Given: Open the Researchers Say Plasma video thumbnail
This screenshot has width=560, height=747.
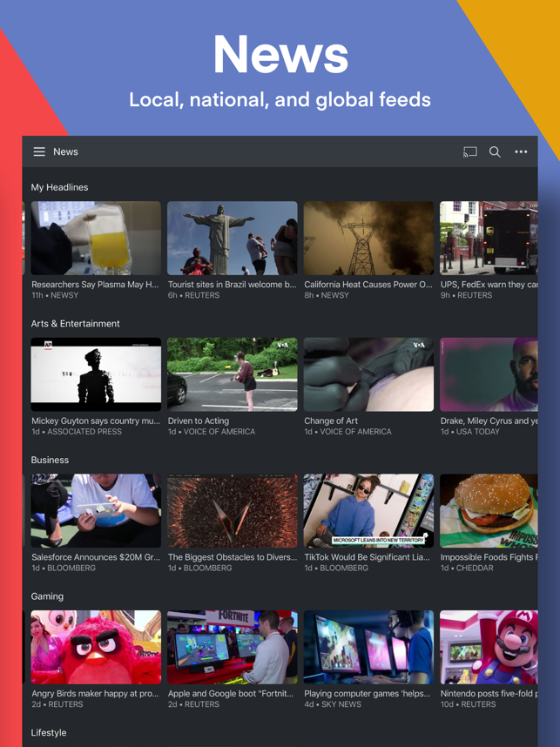Looking at the screenshot, I should [96, 238].
